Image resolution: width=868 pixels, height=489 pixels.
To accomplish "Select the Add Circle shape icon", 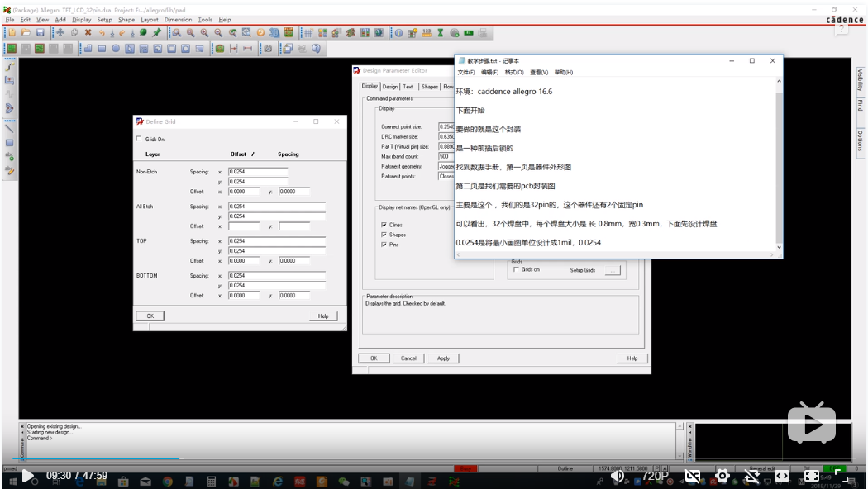I will point(116,49).
